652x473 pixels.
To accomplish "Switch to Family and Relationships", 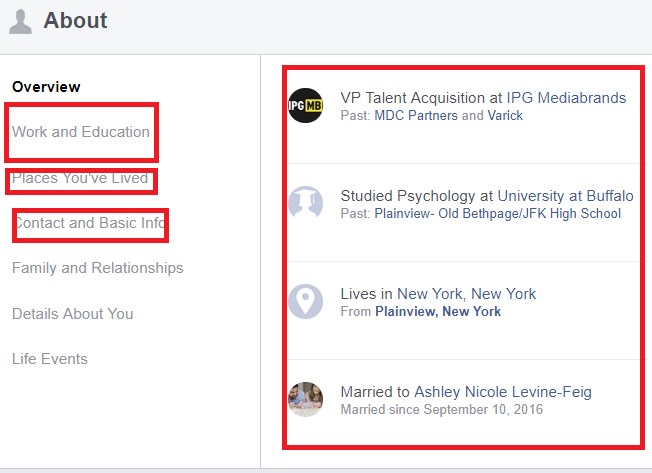I will click(x=97, y=268).
